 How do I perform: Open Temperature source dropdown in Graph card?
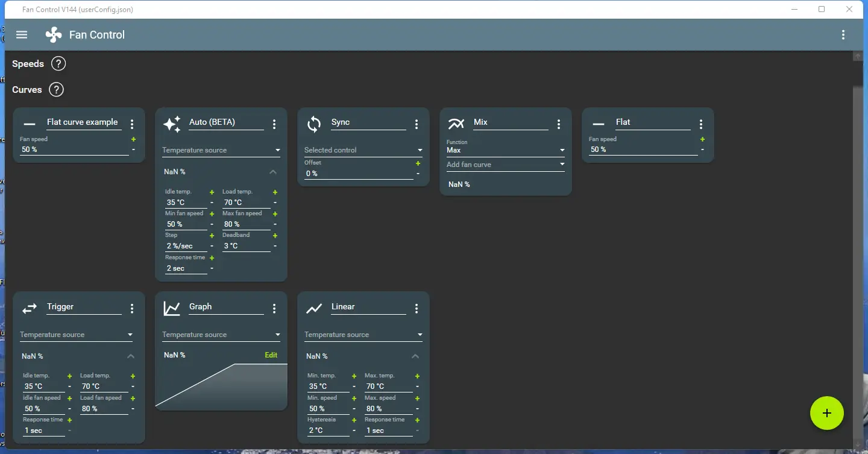pyautogui.click(x=221, y=335)
